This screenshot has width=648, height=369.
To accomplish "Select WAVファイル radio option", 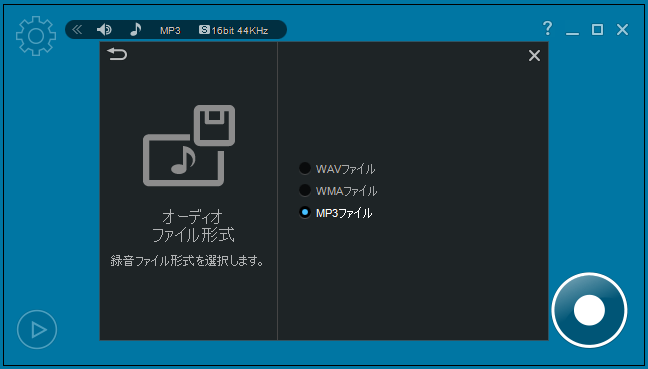I will [337, 169].
